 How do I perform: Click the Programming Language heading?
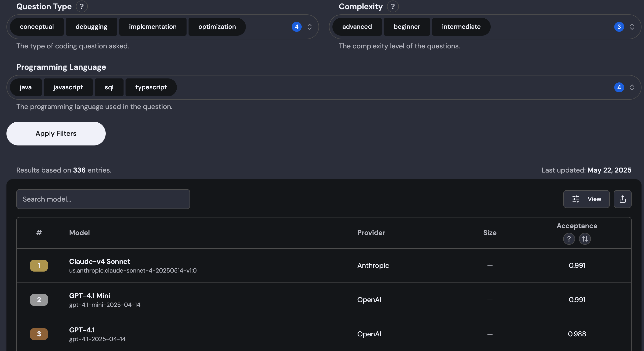tap(61, 67)
